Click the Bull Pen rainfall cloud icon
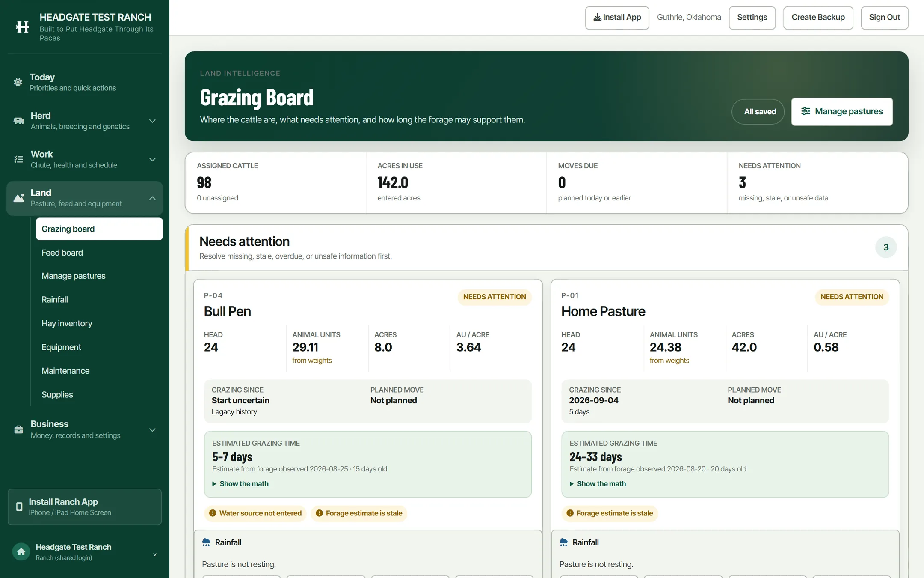Image resolution: width=924 pixels, height=578 pixels. click(206, 542)
